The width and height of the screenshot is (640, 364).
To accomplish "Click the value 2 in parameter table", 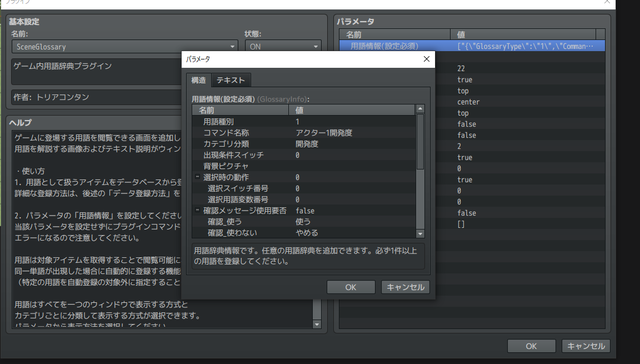I will pyautogui.click(x=459, y=146).
